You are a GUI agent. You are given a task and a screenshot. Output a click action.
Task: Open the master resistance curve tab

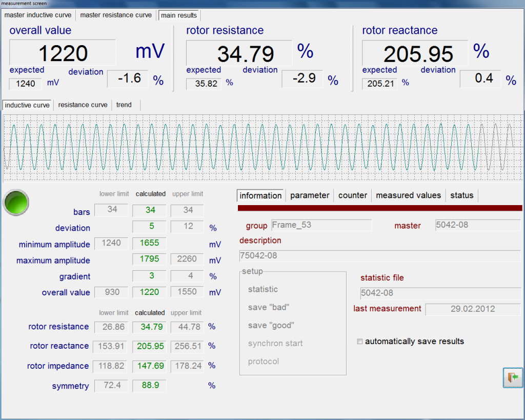pyautogui.click(x=116, y=15)
